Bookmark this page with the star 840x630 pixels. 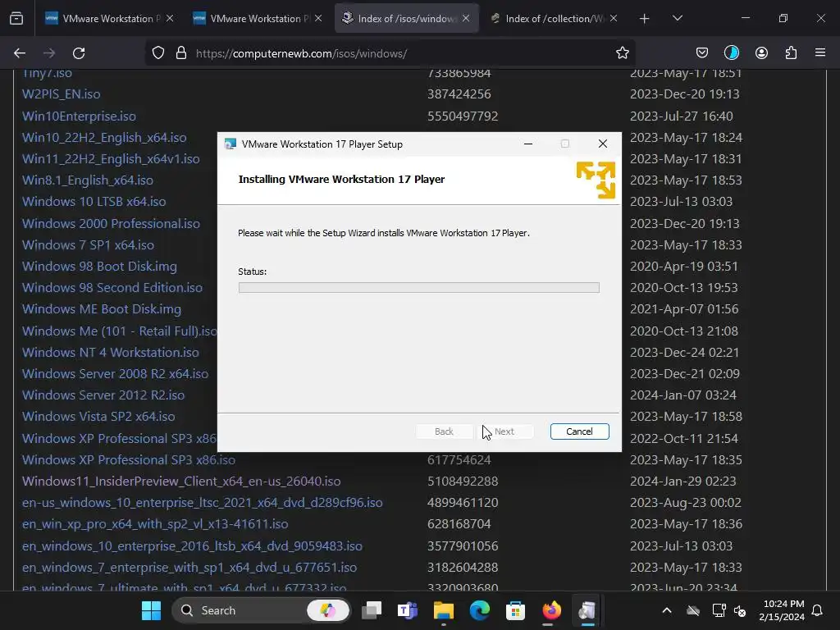(622, 53)
